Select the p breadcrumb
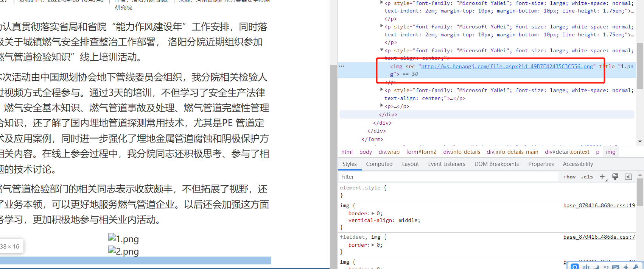 coord(598,152)
